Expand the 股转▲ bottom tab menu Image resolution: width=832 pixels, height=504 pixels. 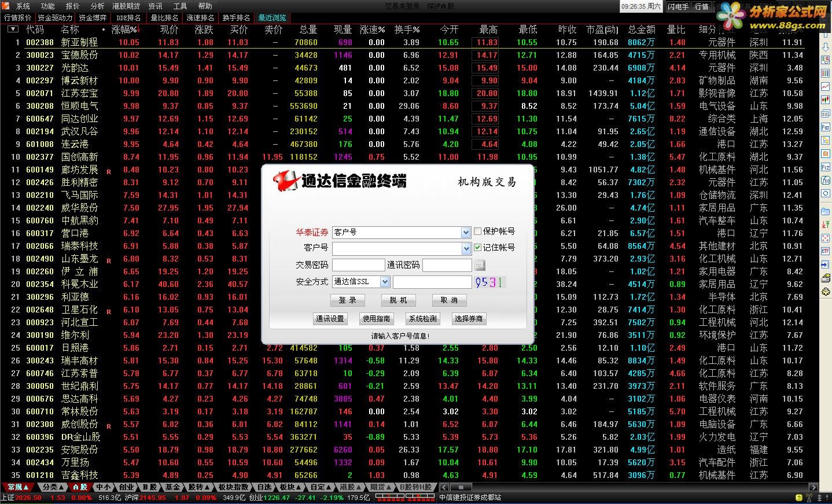point(199,487)
